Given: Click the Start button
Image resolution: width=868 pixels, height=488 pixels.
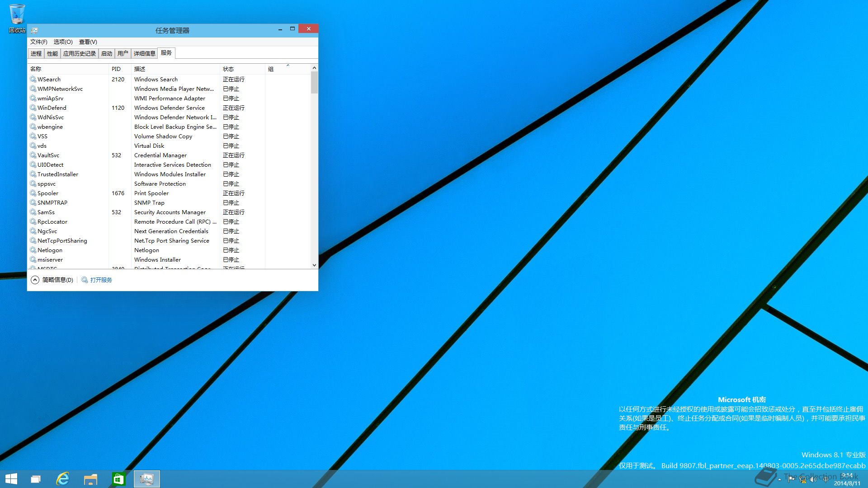Looking at the screenshot, I should click(10, 479).
